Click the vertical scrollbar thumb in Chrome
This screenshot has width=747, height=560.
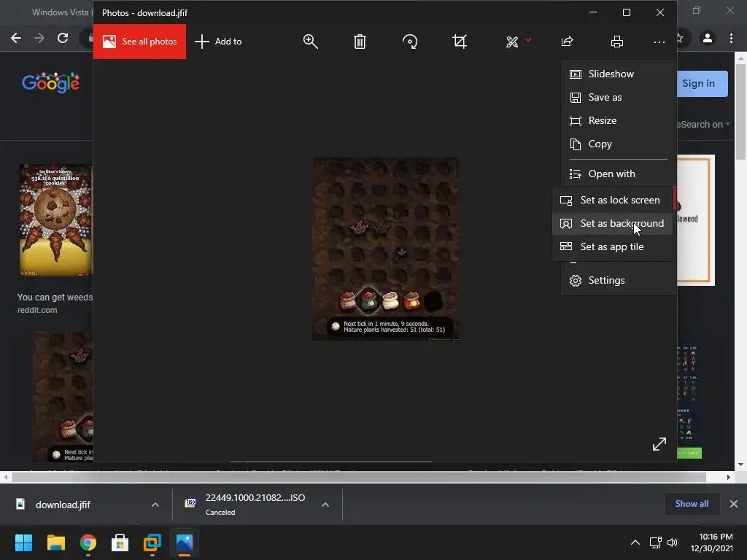[741, 112]
